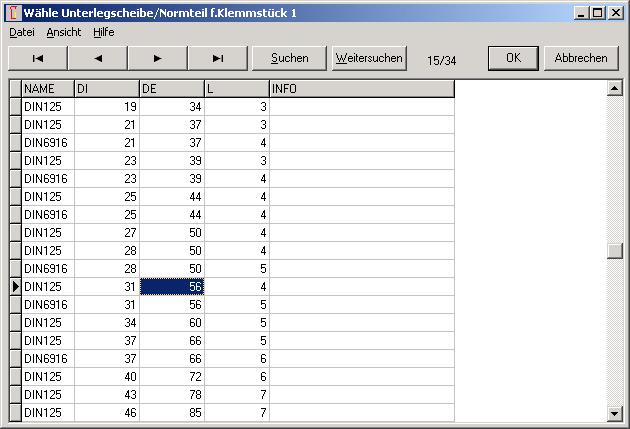Select the DIN125 row with DI 46
This screenshot has height=429, width=630.
[x=47, y=412]
